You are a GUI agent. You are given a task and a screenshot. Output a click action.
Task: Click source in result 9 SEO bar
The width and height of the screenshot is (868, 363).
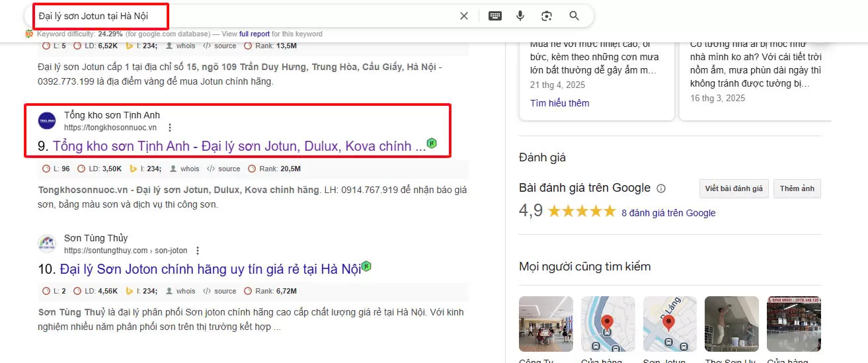(223, 169)
